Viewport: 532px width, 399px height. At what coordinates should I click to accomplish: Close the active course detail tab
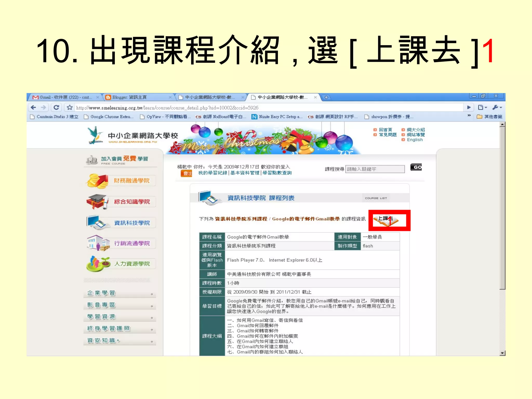tap(315, 97)
